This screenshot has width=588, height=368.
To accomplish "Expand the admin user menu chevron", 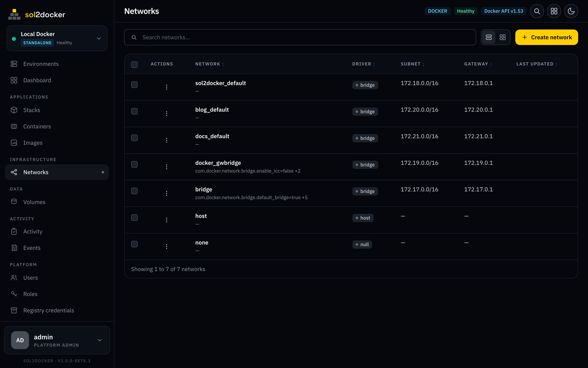I will pos(100,340).
